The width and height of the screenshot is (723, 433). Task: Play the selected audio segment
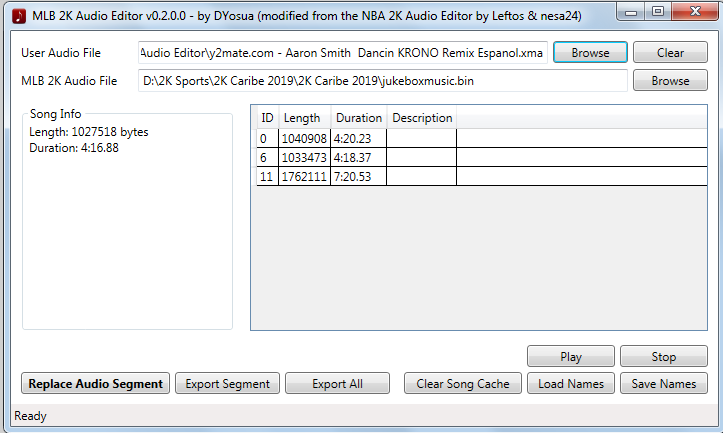point(571,356)
